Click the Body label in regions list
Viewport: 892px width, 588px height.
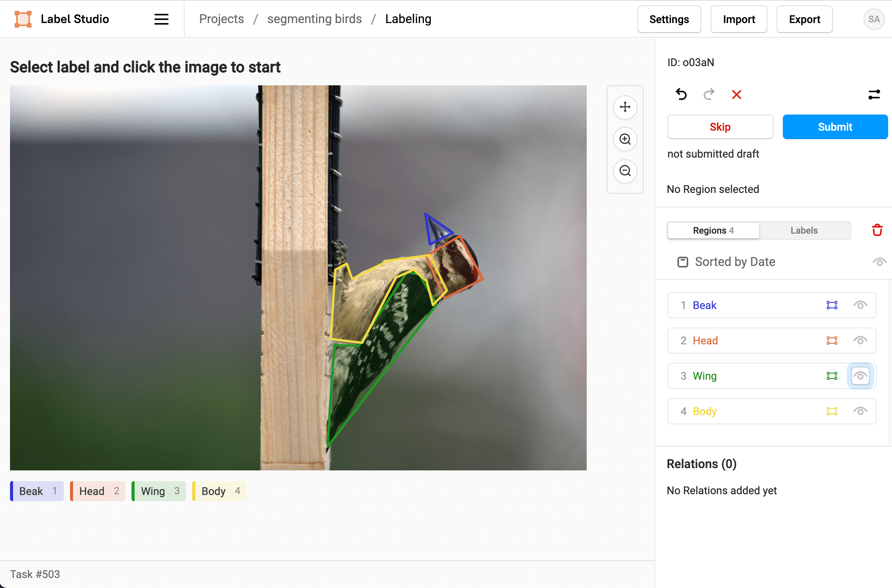pyautogui.click(x=706, y=411)
